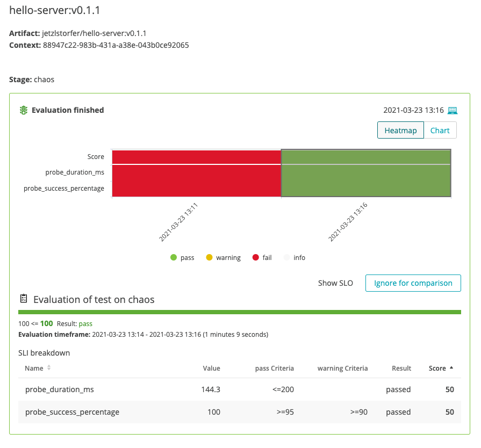The height and width of the screenshot is (448, 481).
Task: Click the Result: pass text
Action: tap(75, 324)
